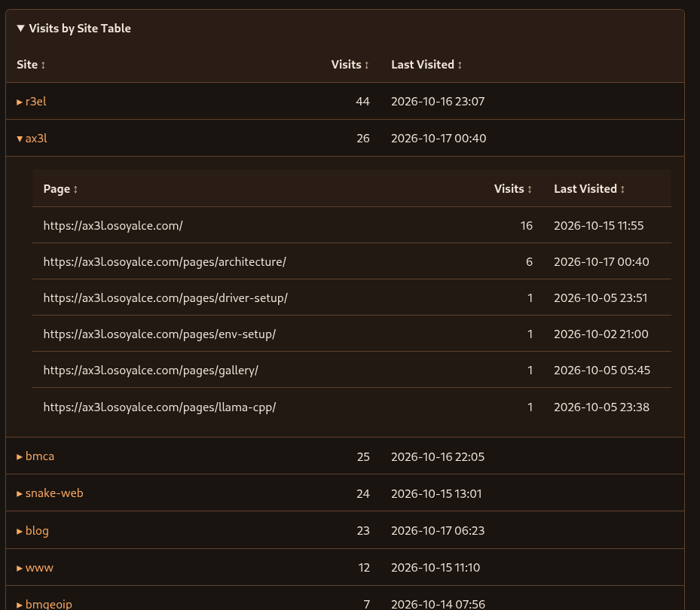Screen dimensions: 700x610
Task: Sort ax3l pages by Page column
Action: pyautogui.click(x=60, y=189)
